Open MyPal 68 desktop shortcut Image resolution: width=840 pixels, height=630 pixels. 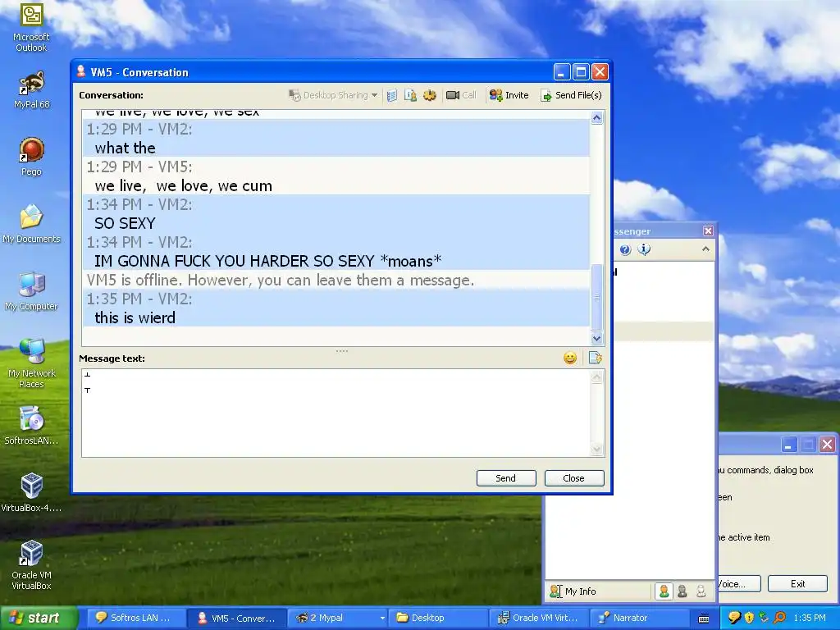coord(31,90)
